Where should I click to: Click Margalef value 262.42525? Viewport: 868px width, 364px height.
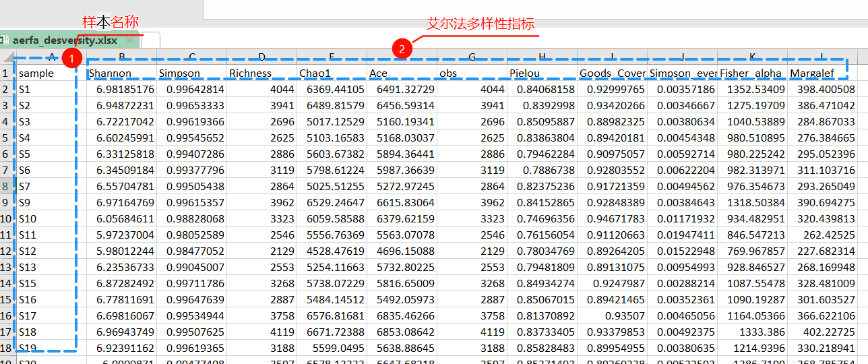click(x=822, y=235)
